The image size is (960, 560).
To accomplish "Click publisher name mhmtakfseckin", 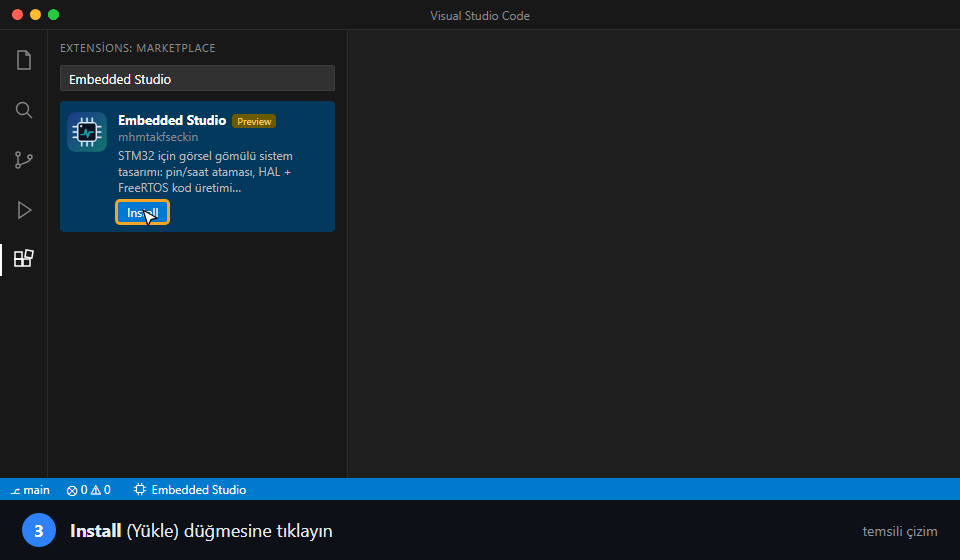I will click(x=158, y=137).
